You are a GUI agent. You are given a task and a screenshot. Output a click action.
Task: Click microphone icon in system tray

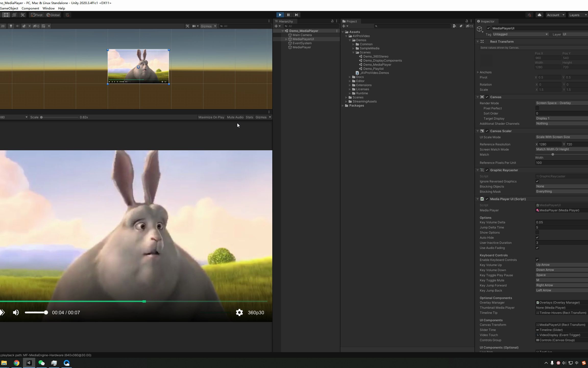[x=552, y=363]
